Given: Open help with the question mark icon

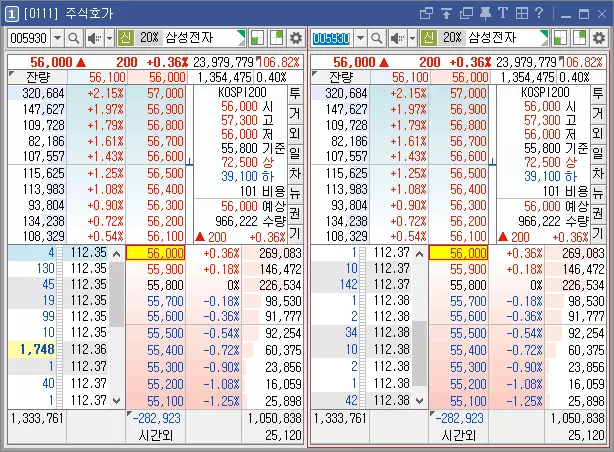Looking at the screenshot, I should point(539,13).
